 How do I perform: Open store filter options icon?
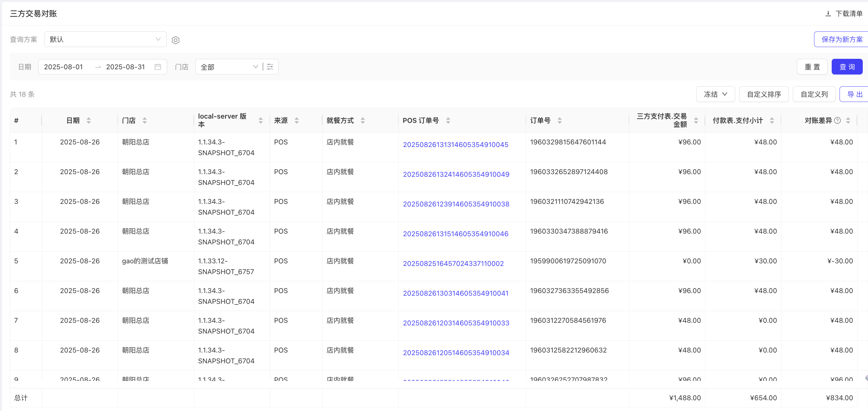coord(270,67)
